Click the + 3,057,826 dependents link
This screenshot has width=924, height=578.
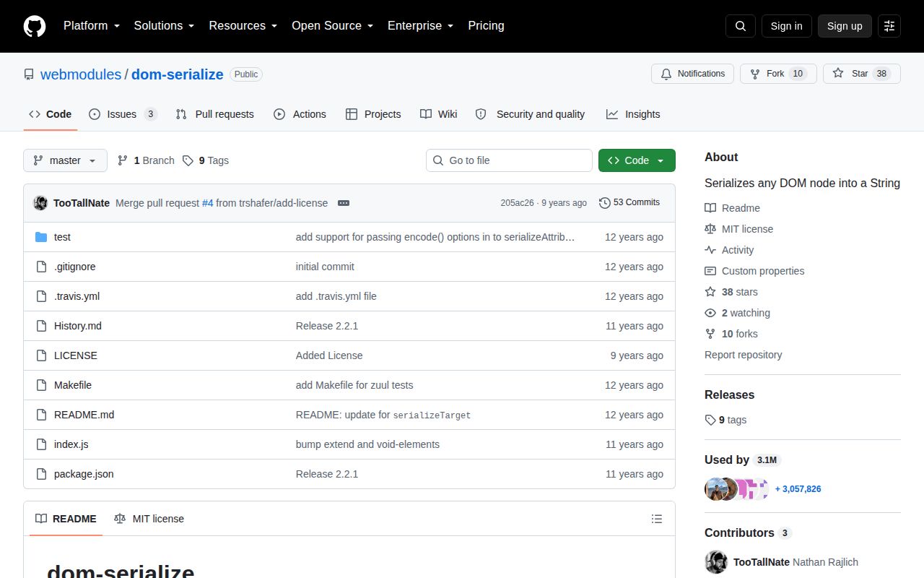pyautogui.click(x=798, y=489)
